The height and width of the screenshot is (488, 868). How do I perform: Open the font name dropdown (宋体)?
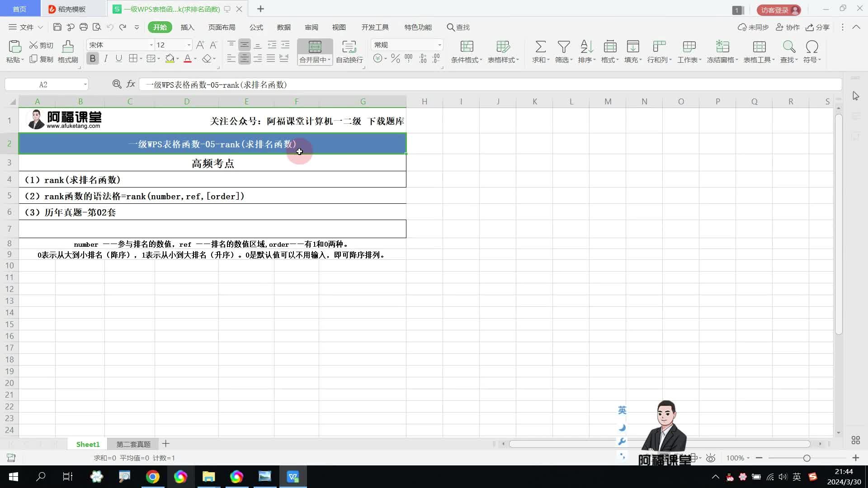151,45
